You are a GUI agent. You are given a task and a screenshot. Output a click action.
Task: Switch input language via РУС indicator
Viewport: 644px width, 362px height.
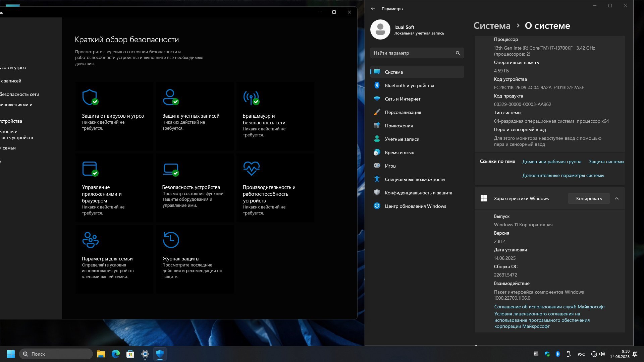(581, 354)
